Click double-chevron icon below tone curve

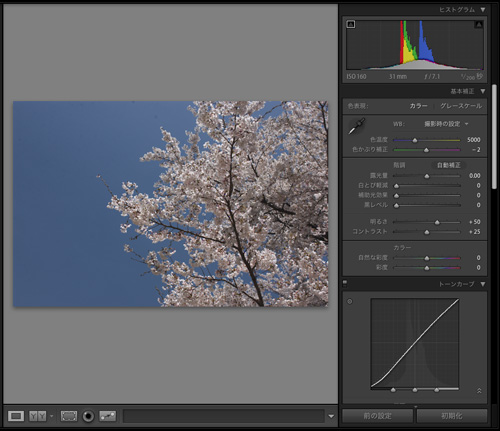479,391
